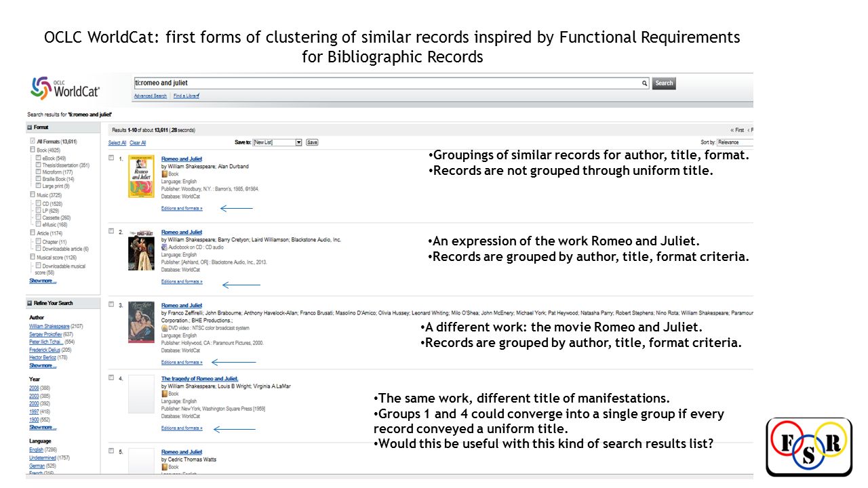Click the Audiobook on CD format icon
This screenshot has height=488, width=868.
tap(164, 247)
